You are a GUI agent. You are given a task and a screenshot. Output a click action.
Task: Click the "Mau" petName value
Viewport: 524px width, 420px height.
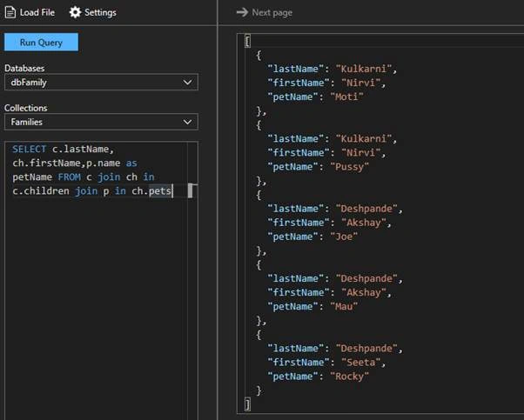coord(344,306)
